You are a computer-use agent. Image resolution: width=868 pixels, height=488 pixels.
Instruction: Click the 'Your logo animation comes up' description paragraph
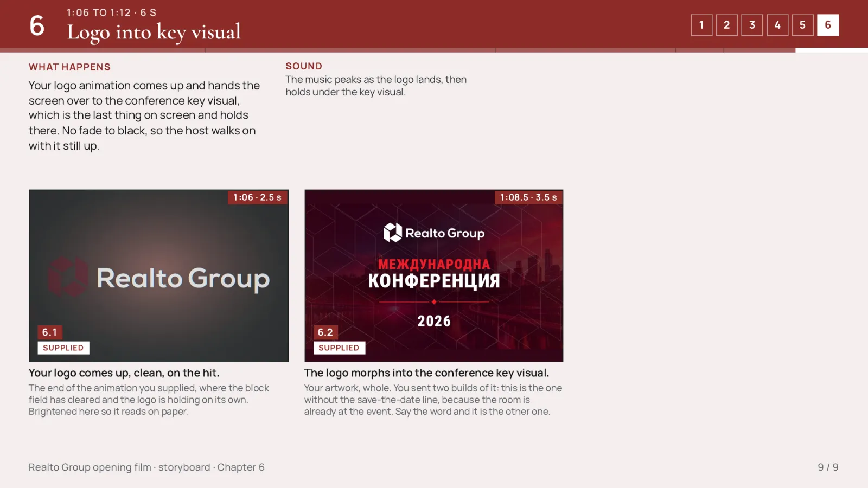(x=144, y=115)
